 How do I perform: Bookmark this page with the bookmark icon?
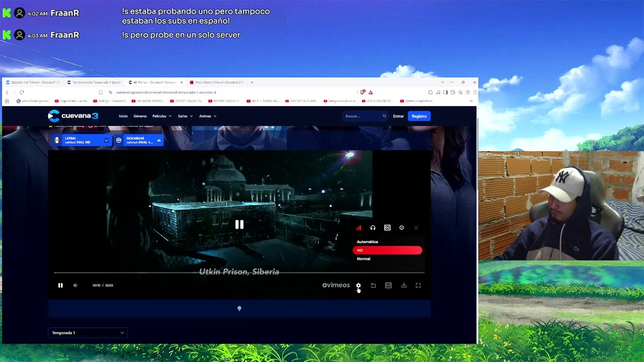[x=101, y=92]
